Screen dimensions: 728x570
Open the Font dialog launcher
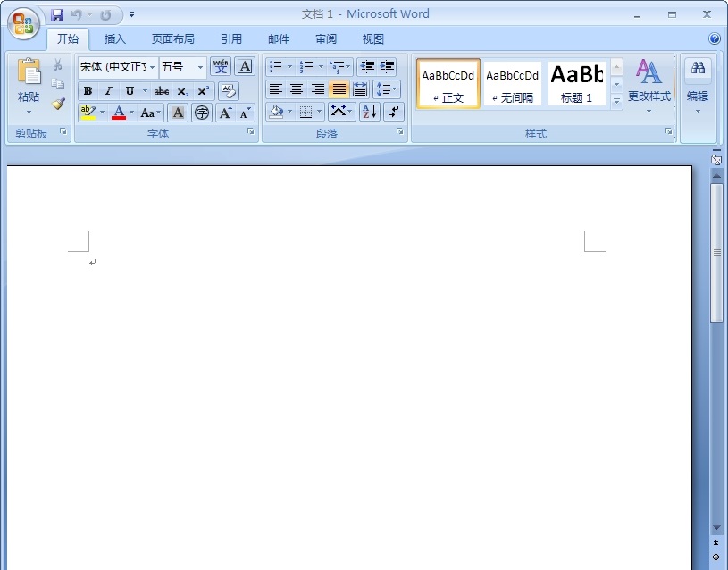coord(251,132)
